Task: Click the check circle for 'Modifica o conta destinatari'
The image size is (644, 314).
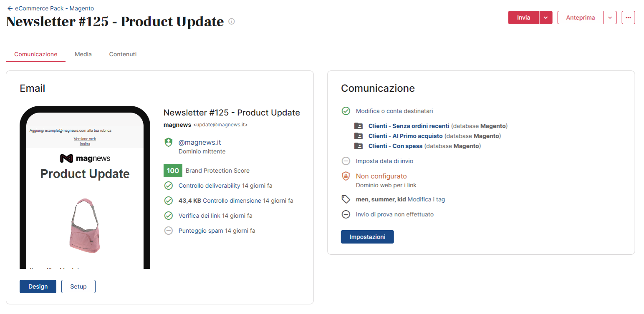Action: [x=346, y=111]
